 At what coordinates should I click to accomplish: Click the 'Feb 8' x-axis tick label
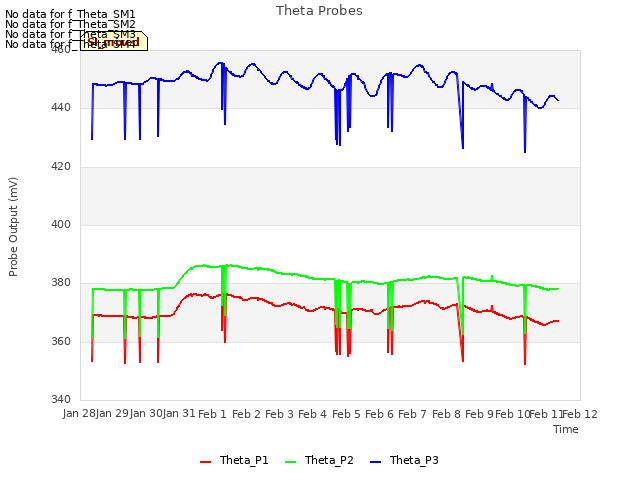point(446,414)
